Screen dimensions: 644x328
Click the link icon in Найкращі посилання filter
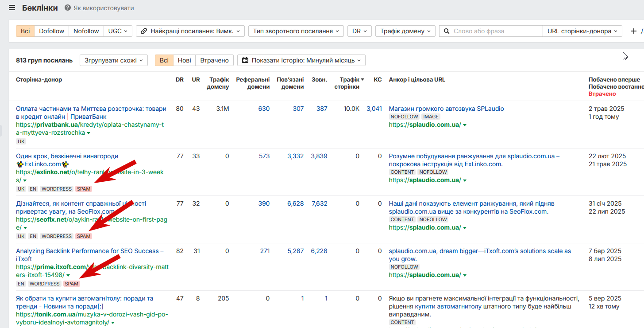click(x=144, y=31)
